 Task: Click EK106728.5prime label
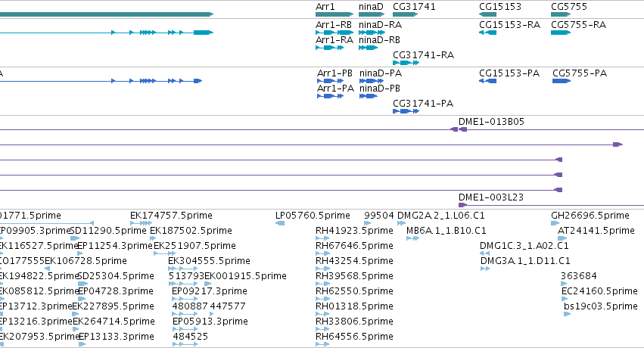[86, 261]
